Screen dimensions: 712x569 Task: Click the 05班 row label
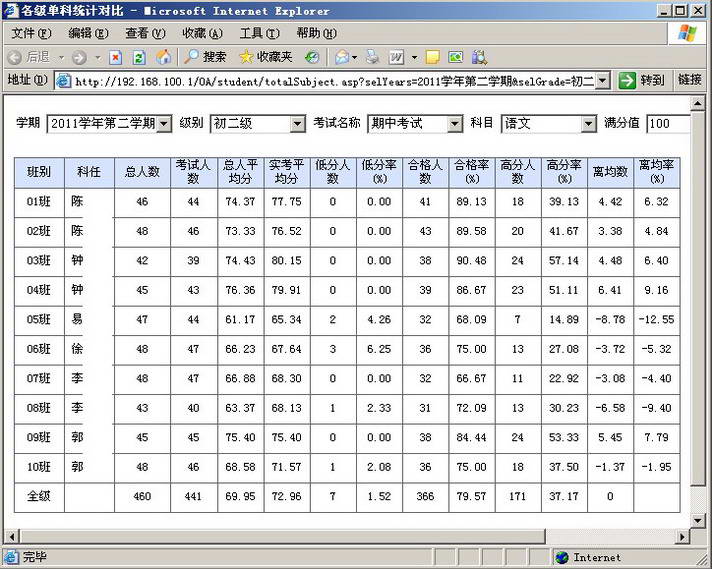[39, 320]
